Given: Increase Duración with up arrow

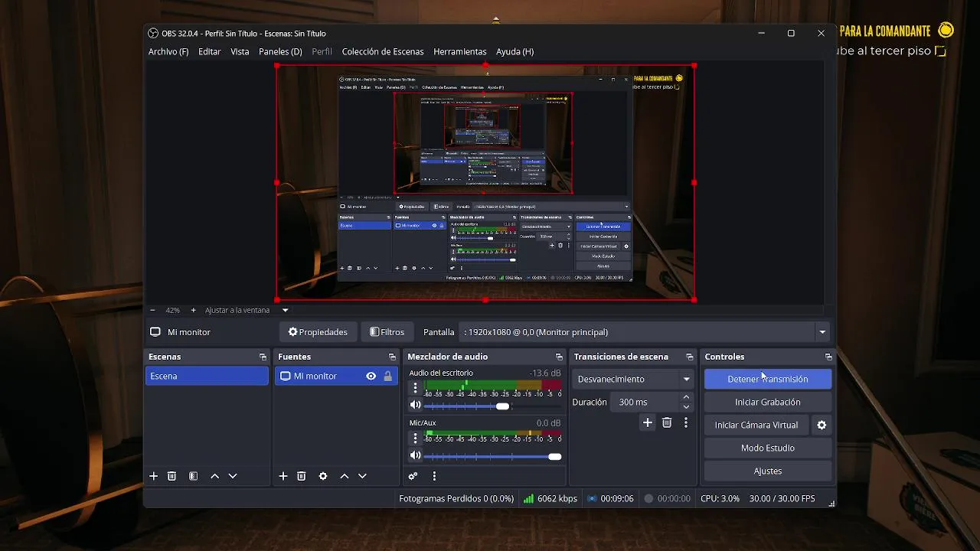Looking at the screenshot, I should (686, 397).
